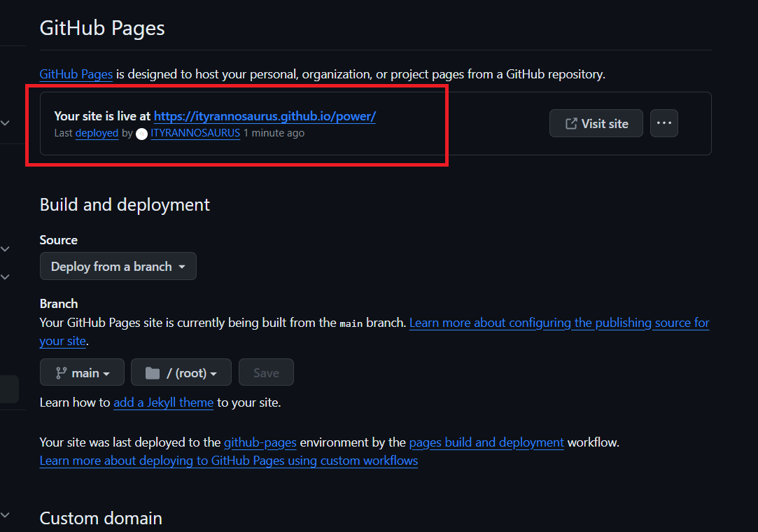Open the main branch selector dropdown
The width and height of the screenshot is (758, 532).
[x=82, y=372]
